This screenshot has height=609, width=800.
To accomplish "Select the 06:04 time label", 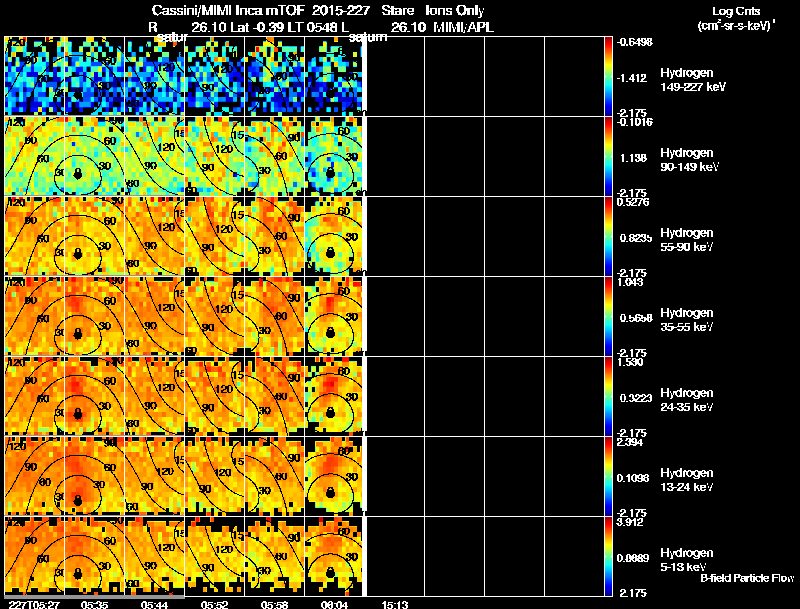I will pyautogui.click(x=334, y=604).
